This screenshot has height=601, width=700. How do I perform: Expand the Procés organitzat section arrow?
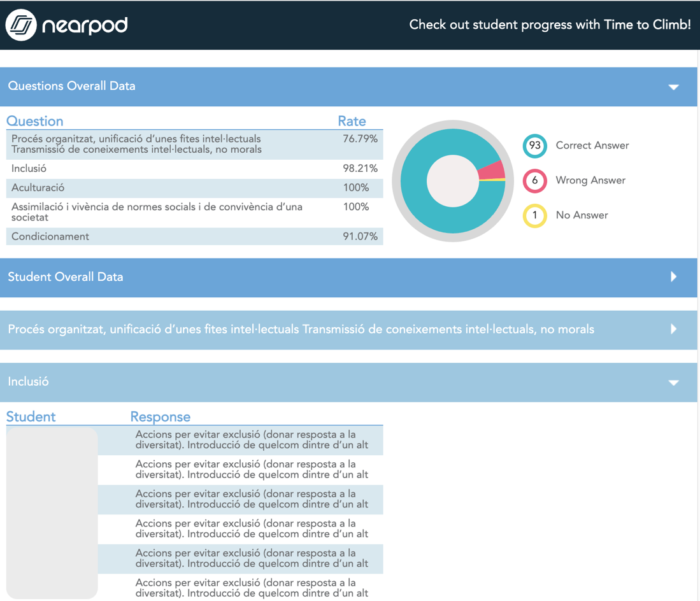click(673, 329)
